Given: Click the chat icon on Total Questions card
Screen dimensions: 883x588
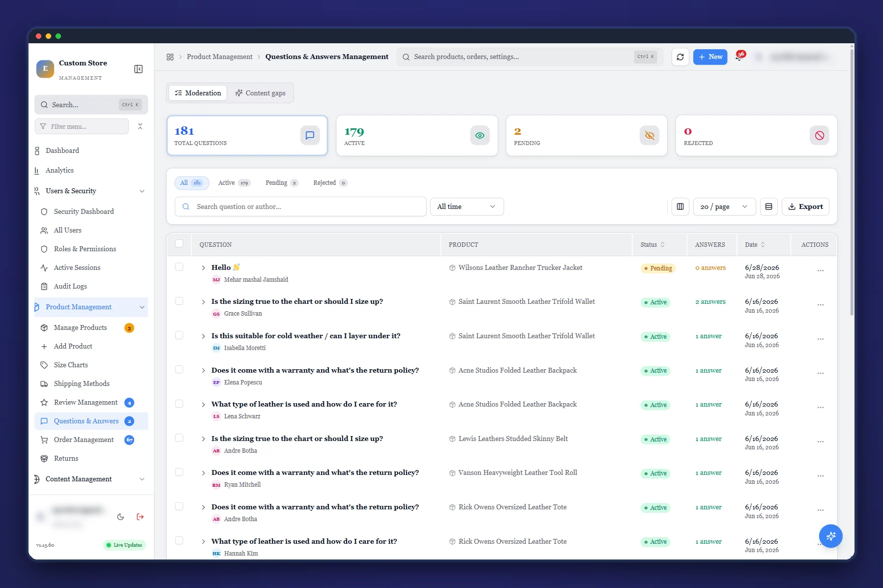Looking at the screenshot, I should (x=310, y=136).
